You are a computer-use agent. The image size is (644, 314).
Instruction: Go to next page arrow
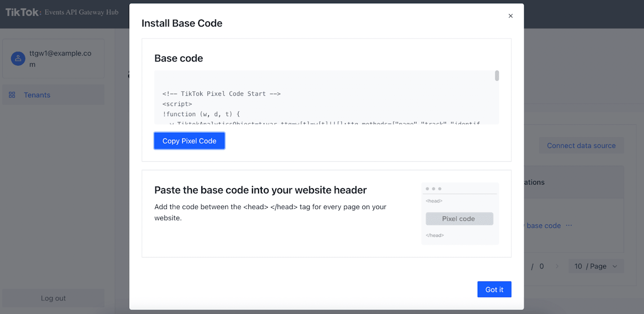pyautogui.click(x=557, y=266)
